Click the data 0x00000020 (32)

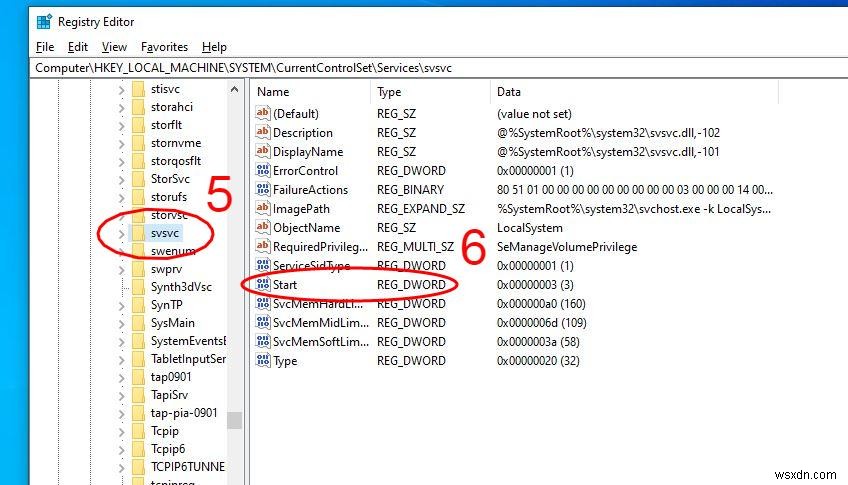[x=538, y=361]
